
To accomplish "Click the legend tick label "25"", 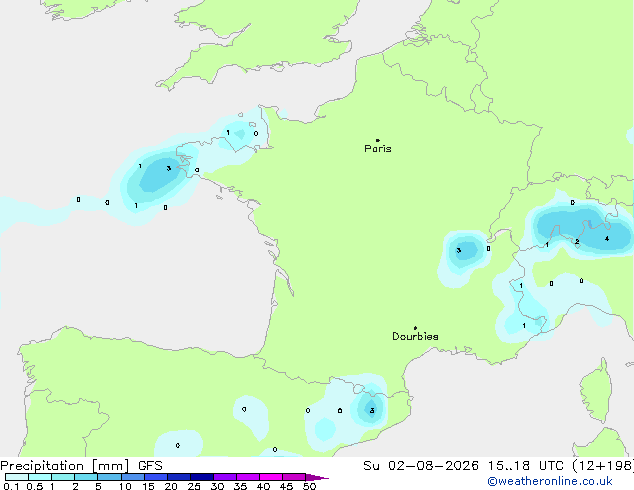I will point(194,486).
